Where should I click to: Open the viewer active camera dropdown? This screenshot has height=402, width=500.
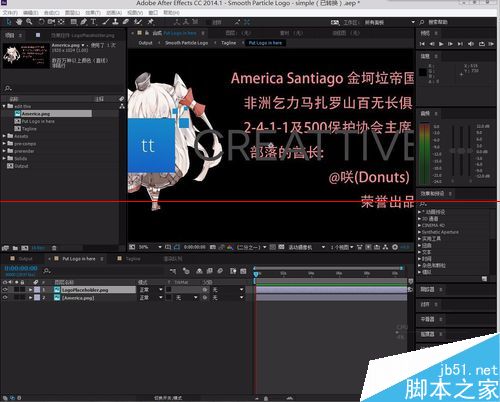[x=307, y=247]
